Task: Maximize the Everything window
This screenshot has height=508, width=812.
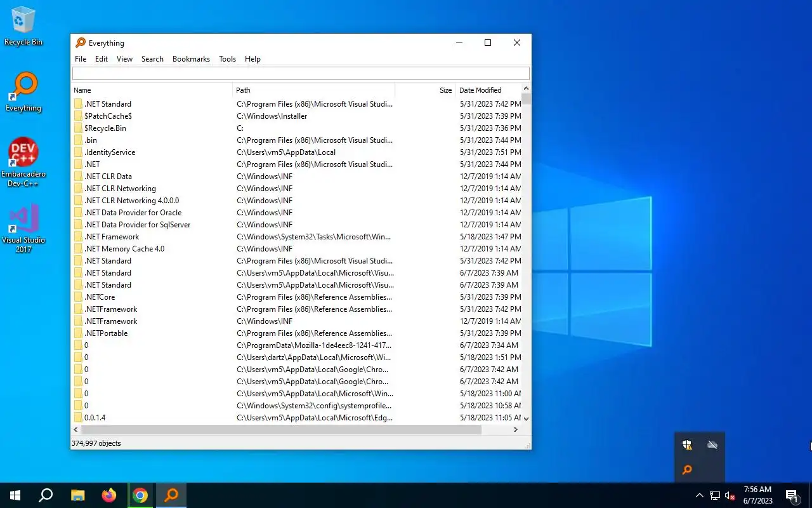Action: pos(488,43)
